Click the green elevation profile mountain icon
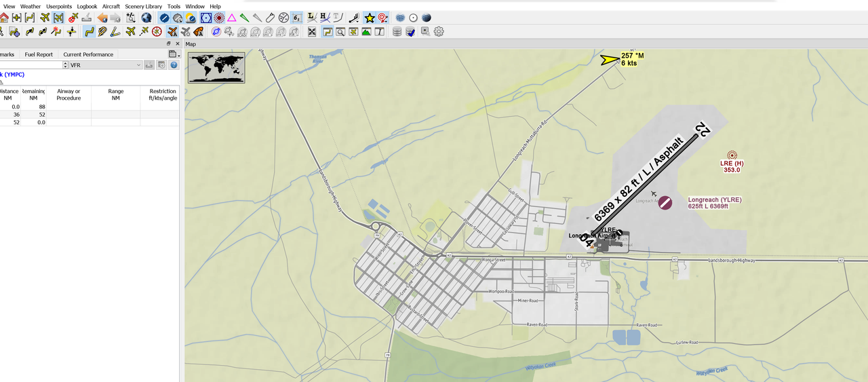The width and height of the screenshot is (868, 382). (366, 32)
